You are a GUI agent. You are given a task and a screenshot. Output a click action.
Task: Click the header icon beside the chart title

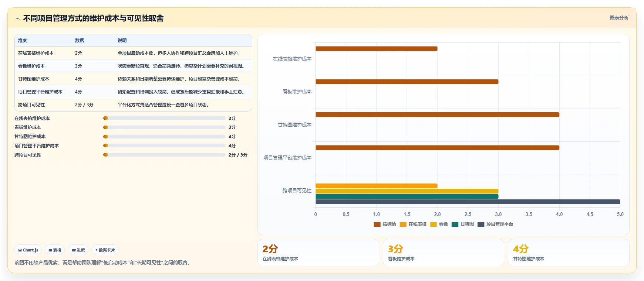click(17, 18)
